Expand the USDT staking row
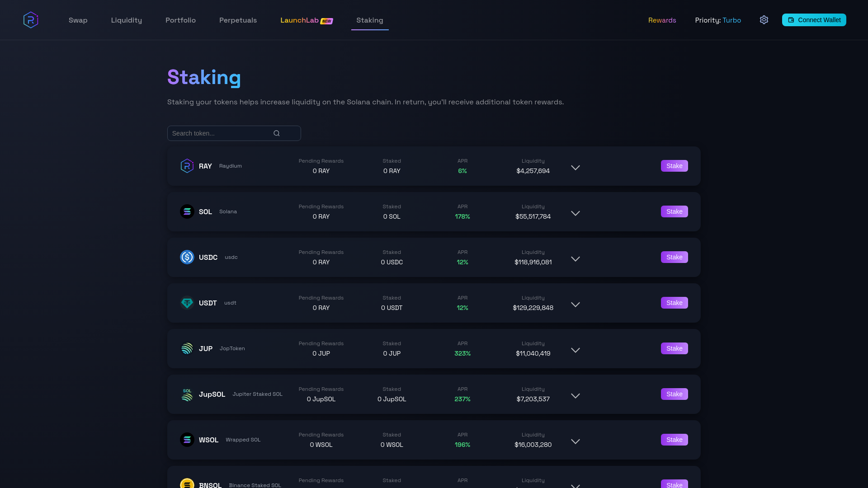Viewport: 868px width, 488px height. [576, 305]
